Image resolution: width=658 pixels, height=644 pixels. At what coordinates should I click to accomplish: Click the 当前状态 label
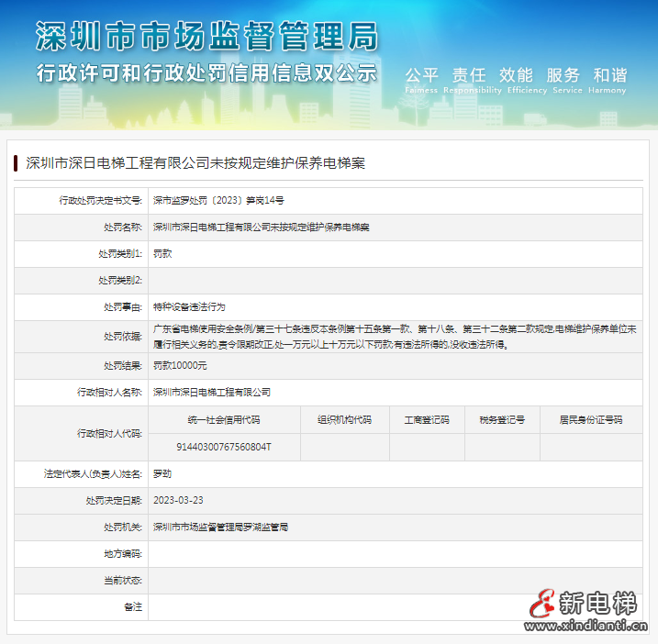123,581
